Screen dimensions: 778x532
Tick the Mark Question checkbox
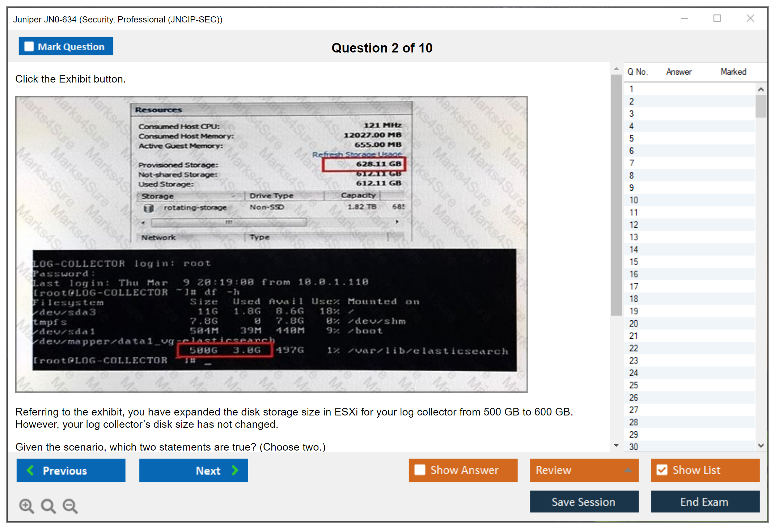29,47
